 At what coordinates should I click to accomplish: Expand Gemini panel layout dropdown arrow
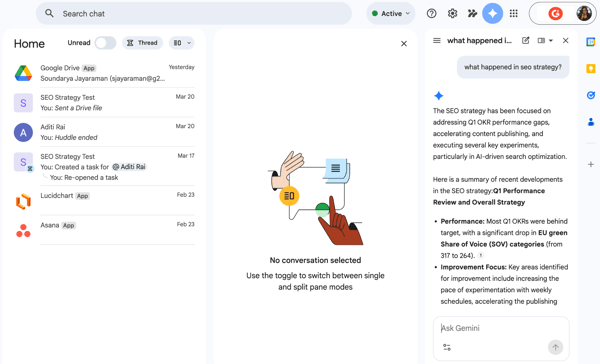point(551,41)
